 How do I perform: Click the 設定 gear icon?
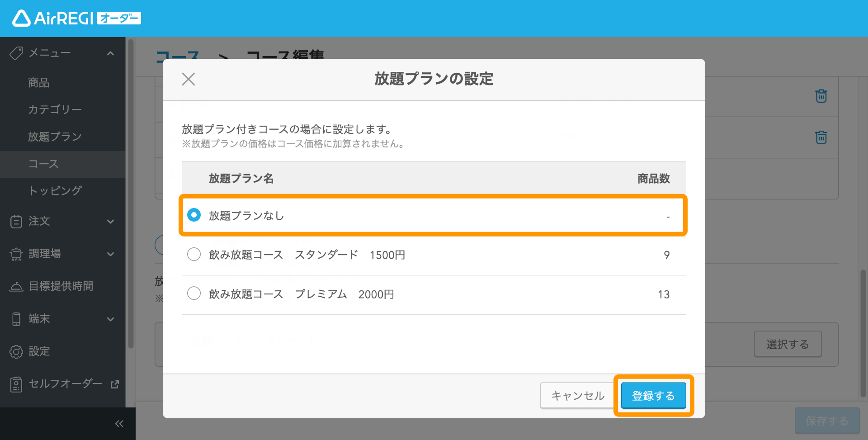16,352
